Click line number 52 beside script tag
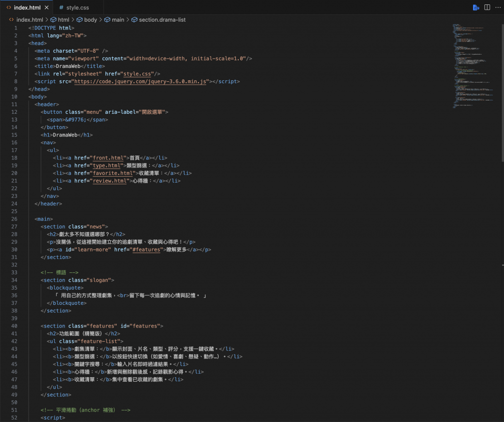Viewport: 504px width, 422px height. (x=14, y=418)
